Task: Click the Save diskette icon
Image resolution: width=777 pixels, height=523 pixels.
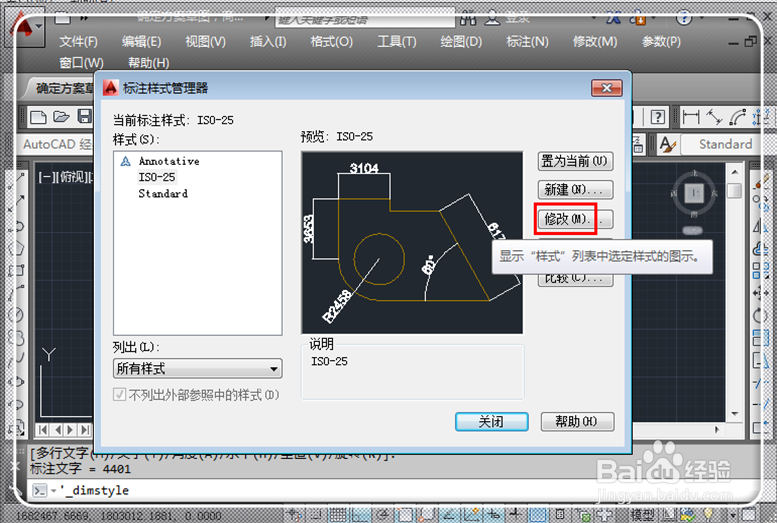Action: click(x=84, y=116)
